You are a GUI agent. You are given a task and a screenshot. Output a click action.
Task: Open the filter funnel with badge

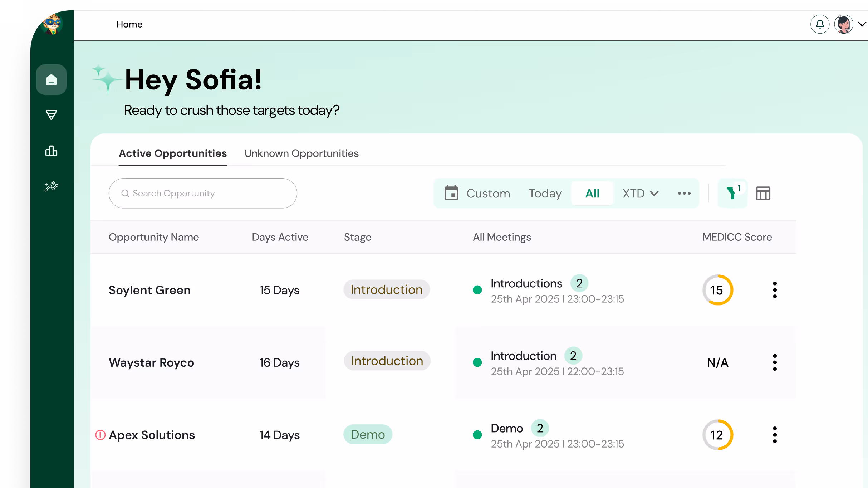point(733,193)
